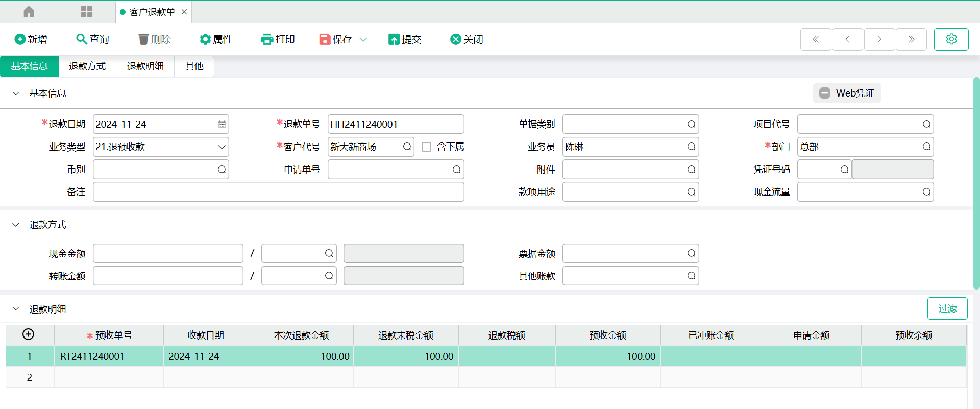Open the settings gear button

(x=951, y=39)
